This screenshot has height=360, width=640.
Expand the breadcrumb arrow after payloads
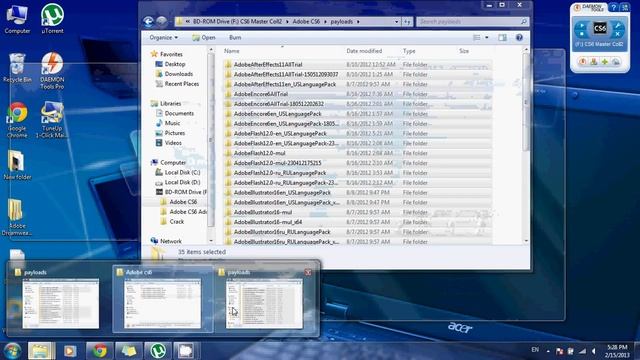[x=358, y=22]
